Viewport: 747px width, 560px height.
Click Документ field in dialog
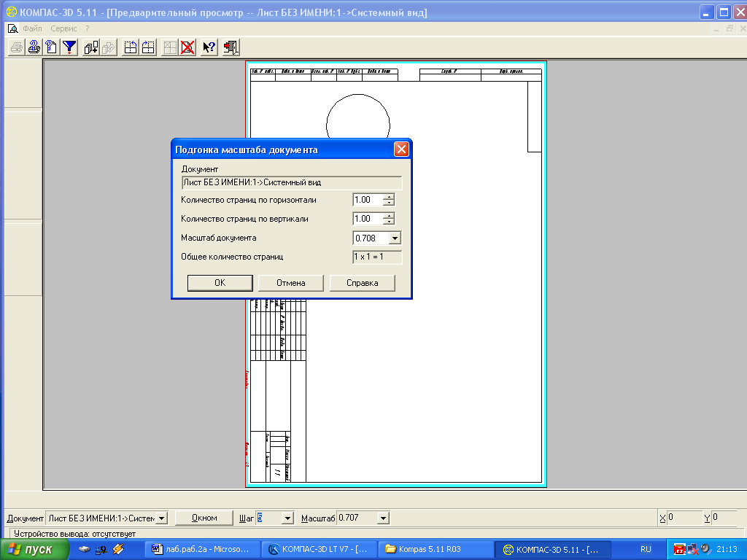click(292, 182)
